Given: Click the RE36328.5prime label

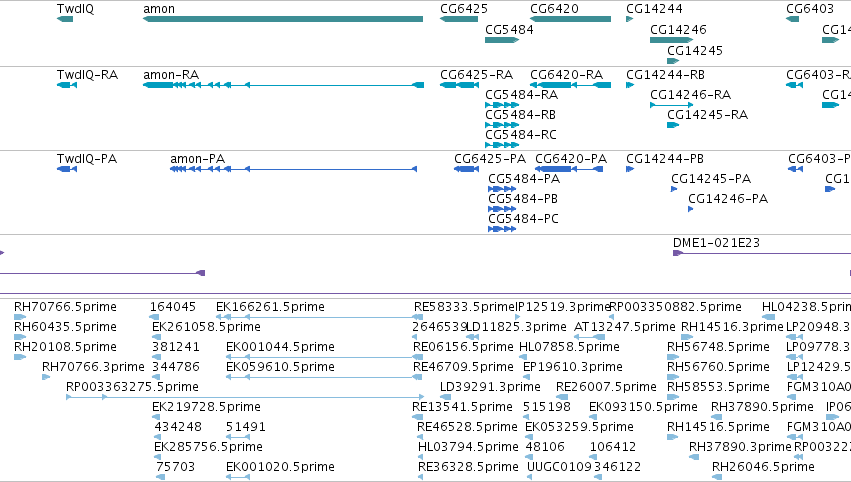Looking at the screenshot, I should coord(468,468).
